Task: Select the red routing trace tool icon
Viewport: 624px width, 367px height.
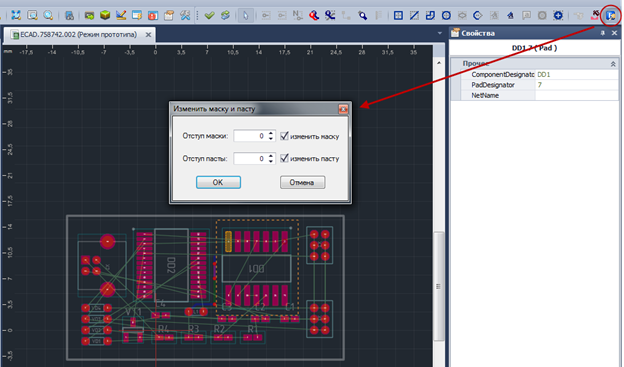Action: (314, 15)
